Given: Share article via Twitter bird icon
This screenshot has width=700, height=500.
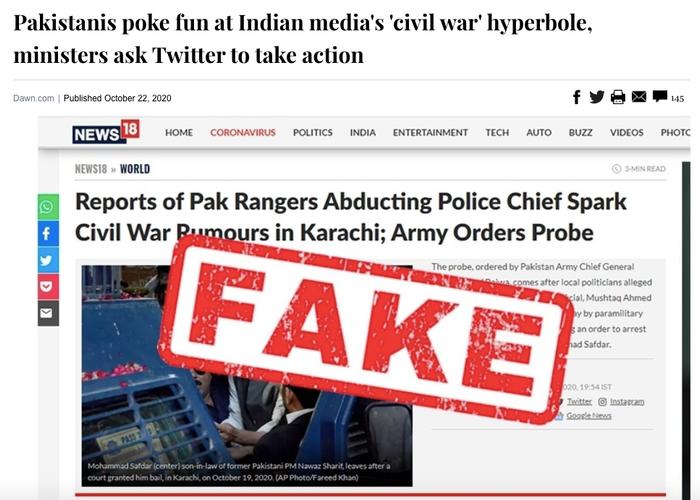Looking at the screenshot, I should 596,97.
